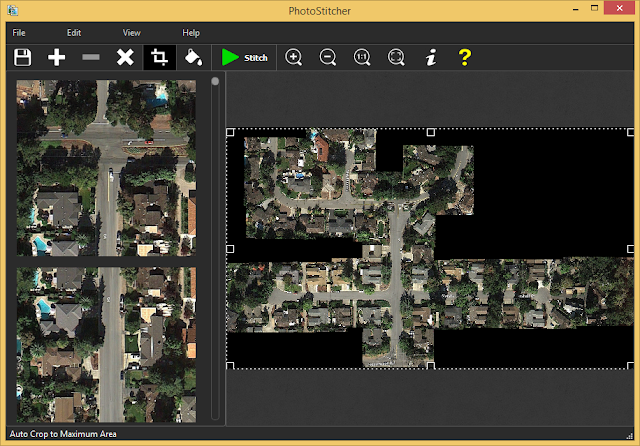The image size is (640, 446).
Task: Clear all images with X icon
Action: [x=125, y=58]
